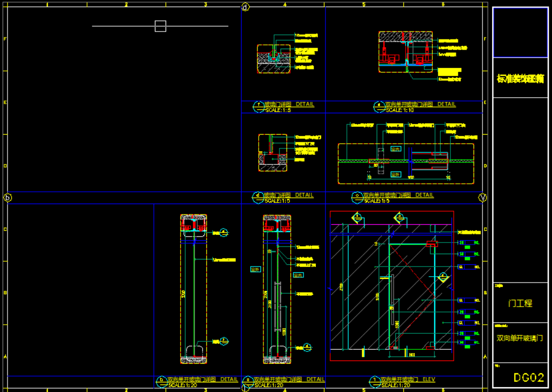This screenshot has height=392, width=552.
Task: Click the empty logo box atop title block
Action: click(520, 33)
